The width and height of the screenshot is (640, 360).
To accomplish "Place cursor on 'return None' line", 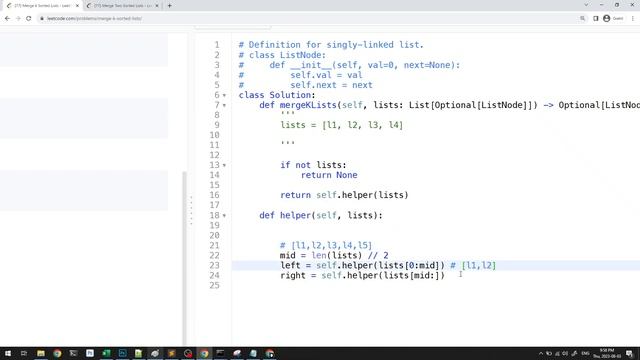I will pyautogui.click(x=329, y=175).
